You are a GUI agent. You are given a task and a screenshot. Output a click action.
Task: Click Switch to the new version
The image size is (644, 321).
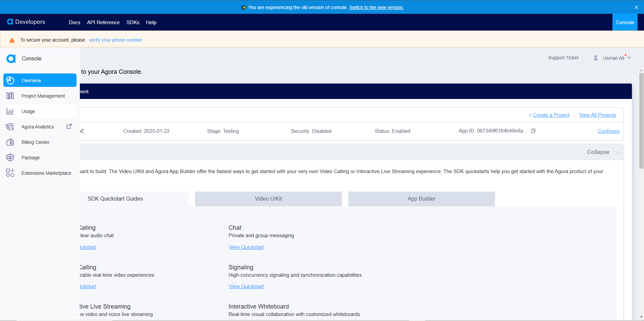tap(376, 7)
